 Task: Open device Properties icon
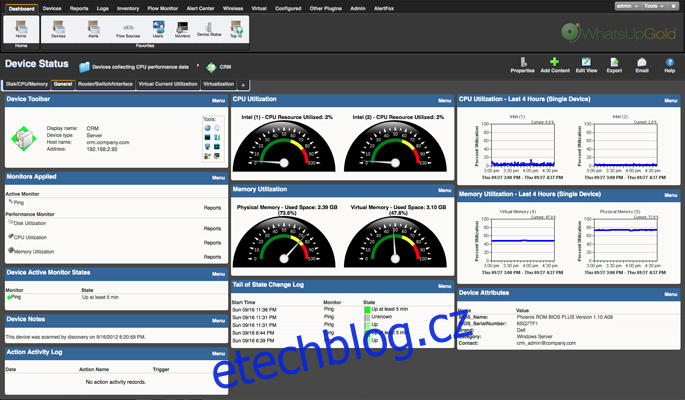click(522, 65)
